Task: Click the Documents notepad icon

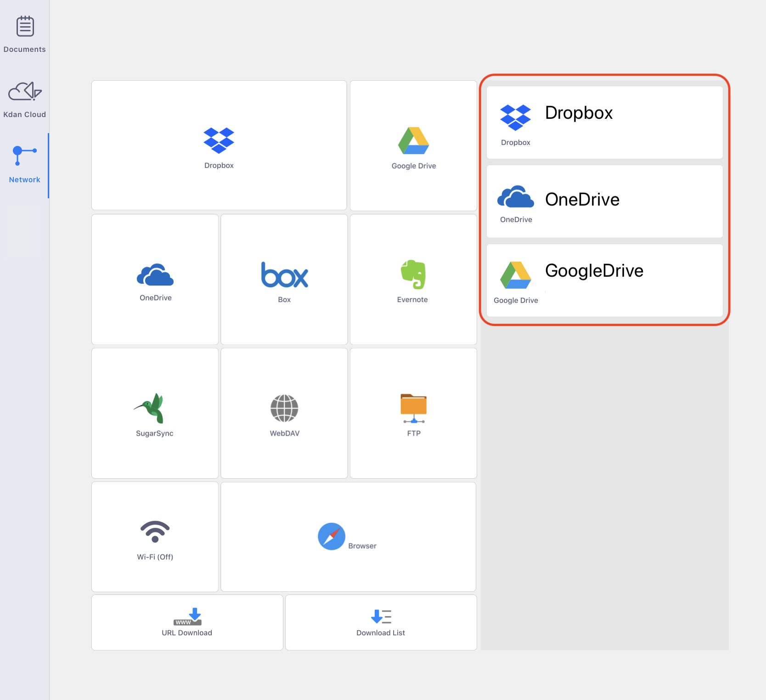Action: pyautogui.click(x=25, y=26)
